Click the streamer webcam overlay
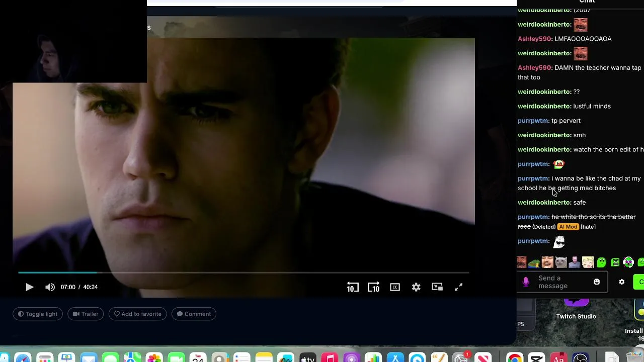 click(73, 41)
